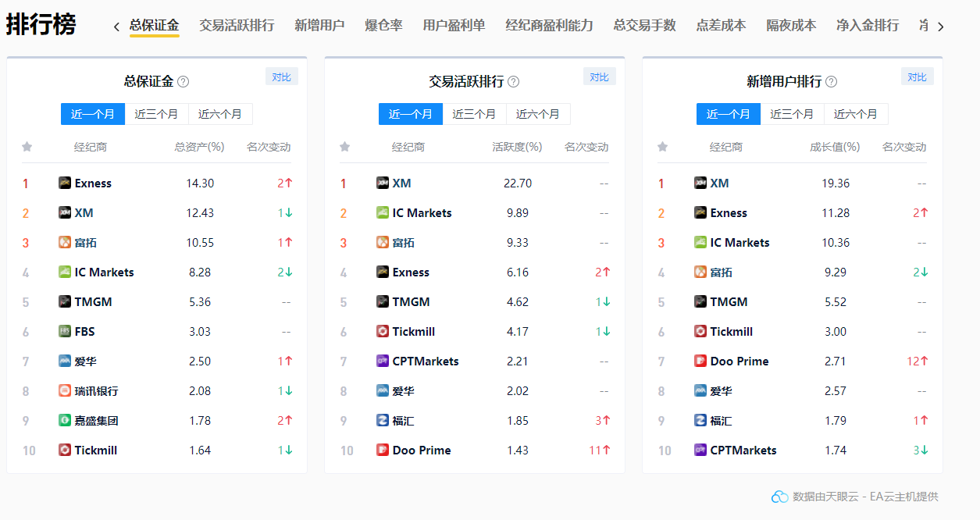This screenshot has width=980, height=520.
Task: Click the TMGM logo in 总保证金 list
Action: (65, 302)
